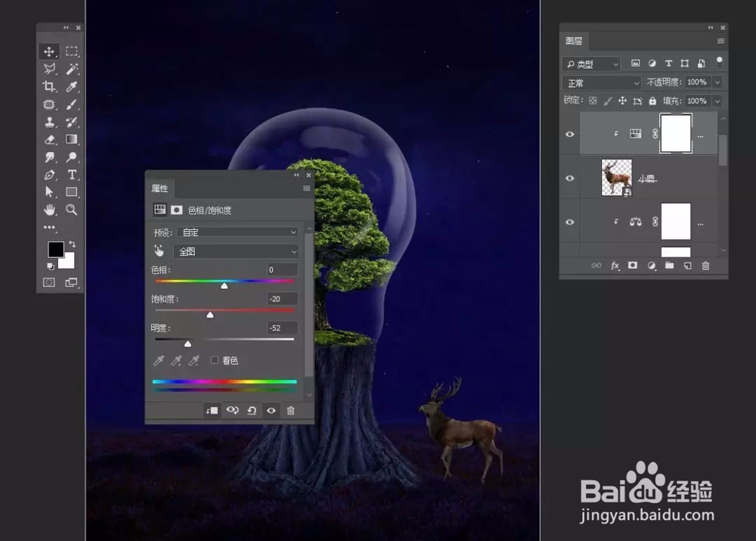Select the Brush tool
756x541 pixels.
tap(72, 104)
